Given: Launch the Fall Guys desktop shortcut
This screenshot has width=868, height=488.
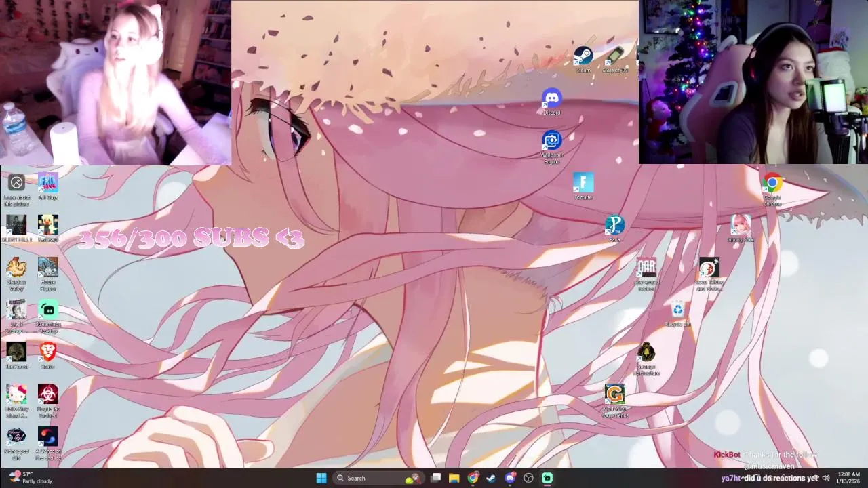Looking at the screenshot, I should 47,186.
